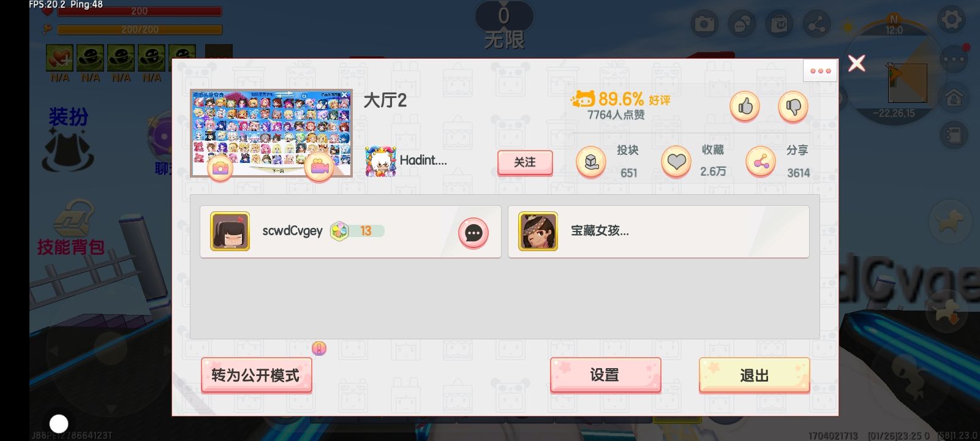Give the room a thumbs-down dislike
The image size is (980, 441).
point(793,107)
